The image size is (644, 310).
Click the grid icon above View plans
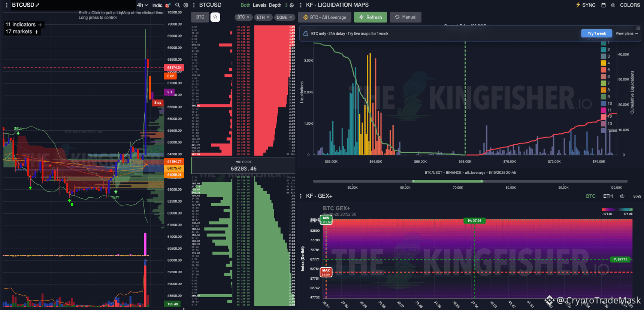coord(638,28)
